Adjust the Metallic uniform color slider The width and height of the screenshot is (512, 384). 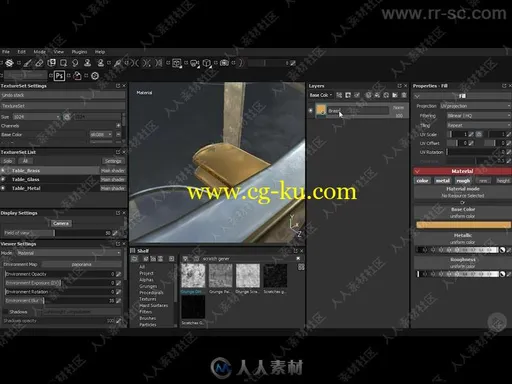(458, 250)
